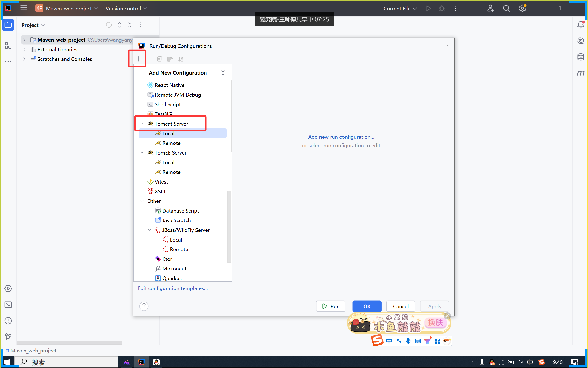Select Local under TomEE Server
Image resolution: width=588 pixels, height=368 pixels.
182,162
